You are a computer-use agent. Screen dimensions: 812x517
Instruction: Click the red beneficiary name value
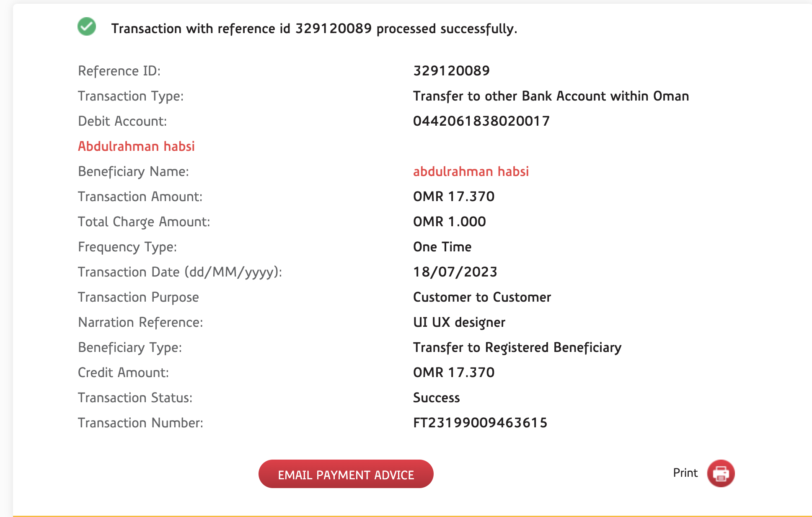pyautogui.click(x=471, y=171)
